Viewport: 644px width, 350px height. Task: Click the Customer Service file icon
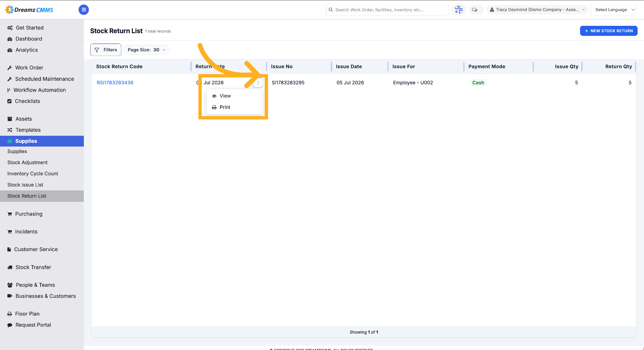pos(9,249)
